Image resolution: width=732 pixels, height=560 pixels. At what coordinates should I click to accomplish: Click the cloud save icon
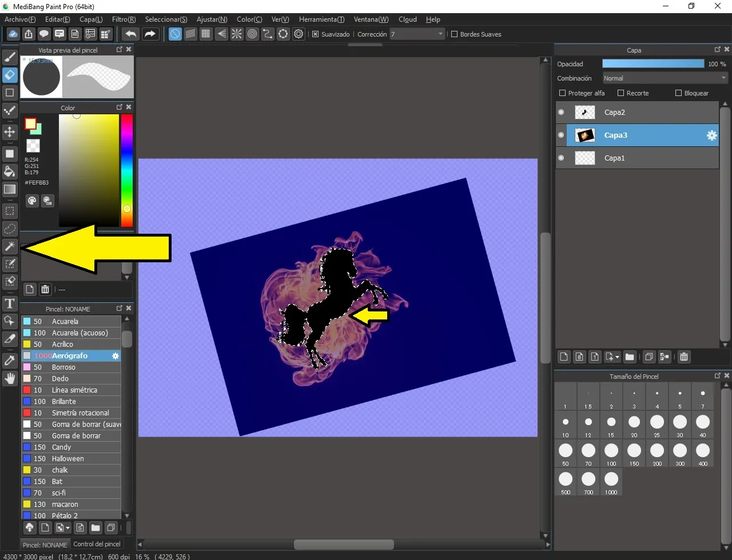click(x=13, y=34)
